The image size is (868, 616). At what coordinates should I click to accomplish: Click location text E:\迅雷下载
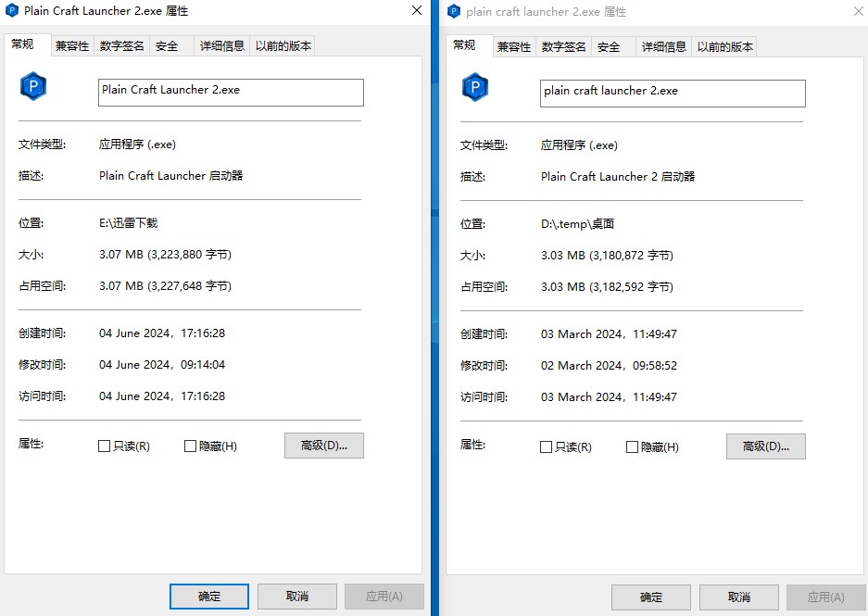129,223
